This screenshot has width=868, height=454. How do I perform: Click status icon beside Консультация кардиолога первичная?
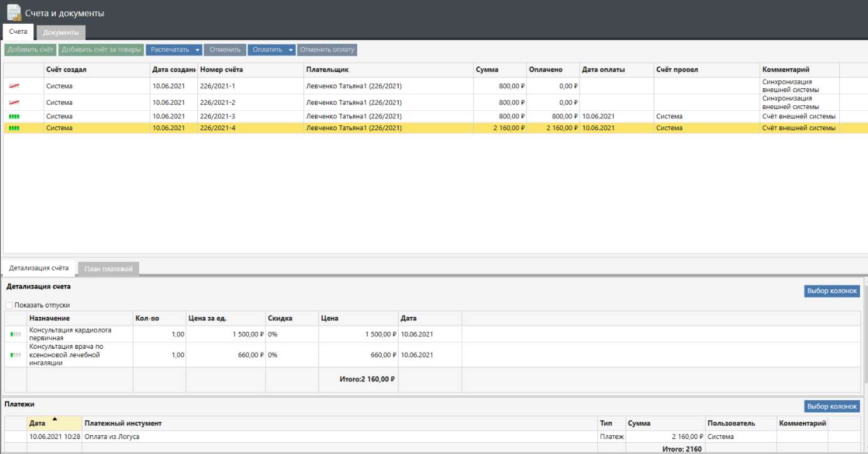[x=16, y=334]
